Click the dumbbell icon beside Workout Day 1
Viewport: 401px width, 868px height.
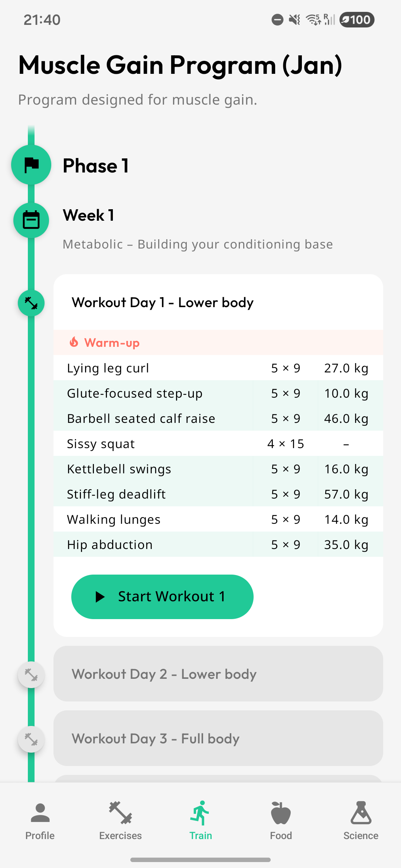(x=31, y=303)
